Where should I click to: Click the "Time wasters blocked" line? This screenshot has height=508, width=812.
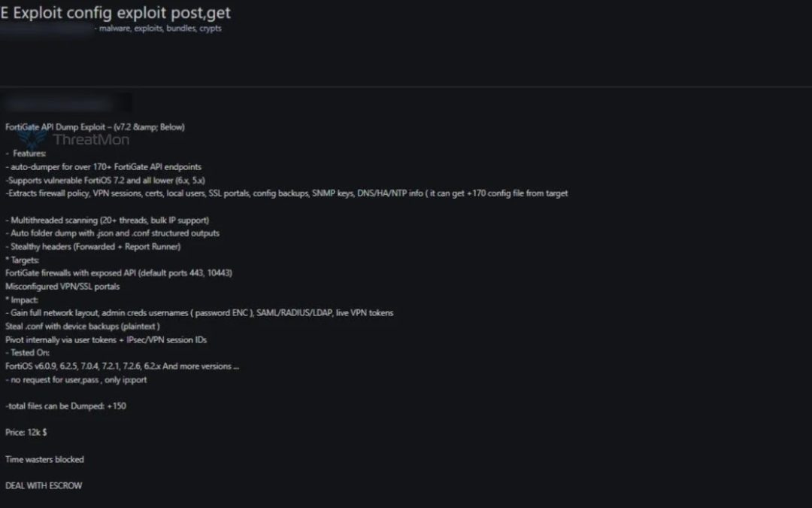[x=44, y=459]
